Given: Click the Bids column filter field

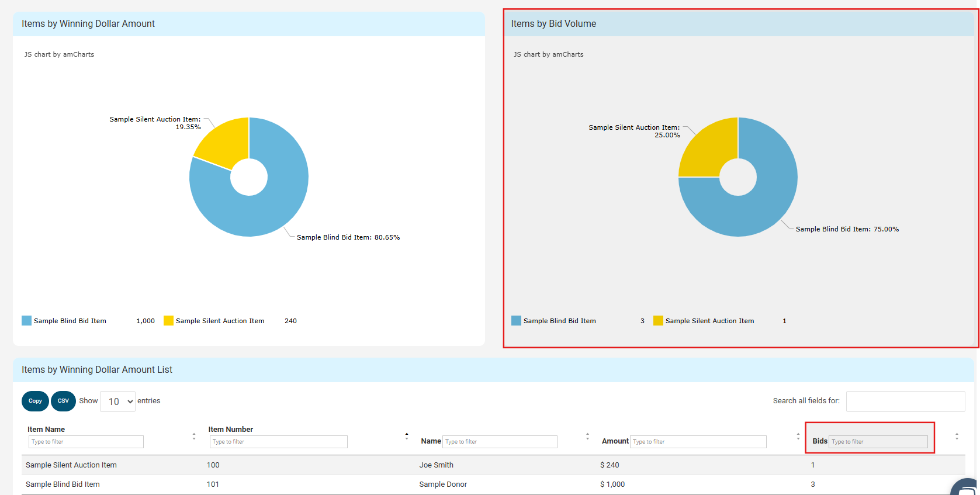Looking at the screenshot, I should [878, 442].
